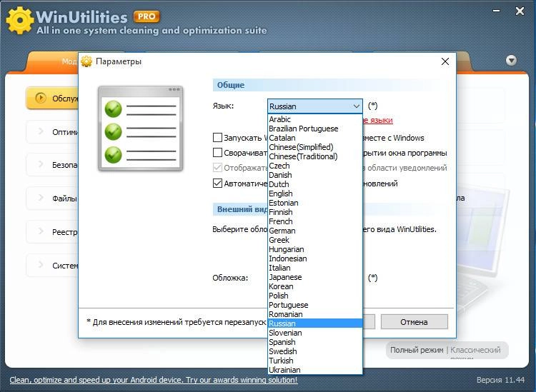Minimize the WinUtilities main window
This screenshot has width=536, height=392.
pos(497,11)
